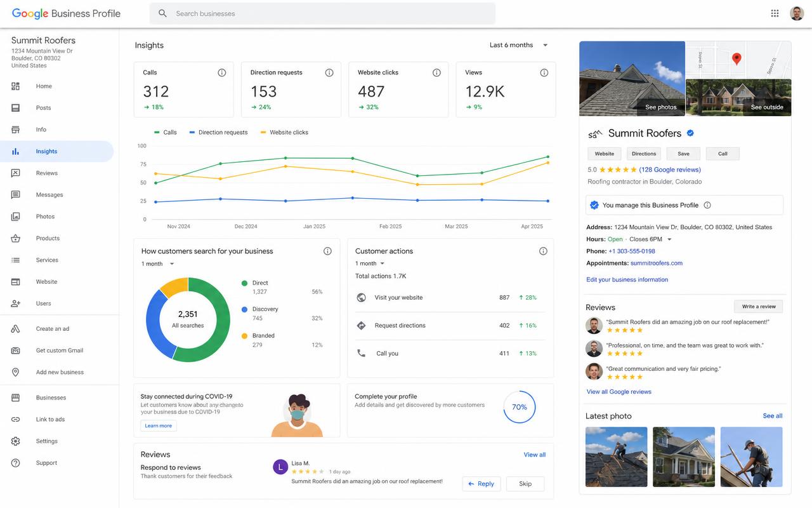The image size is (812, 508).
Task: Select the Insights menu item
Action: pos(56,151)
